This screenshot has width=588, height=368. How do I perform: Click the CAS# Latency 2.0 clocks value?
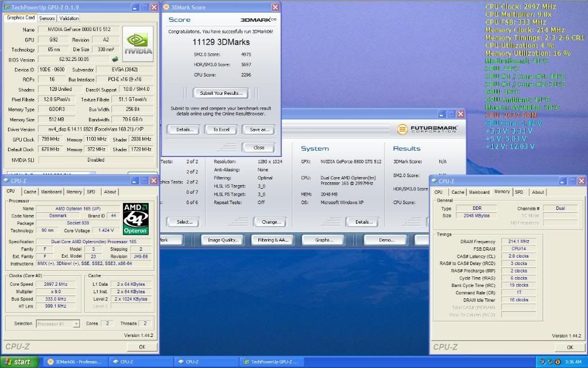(x=519, y=256)
